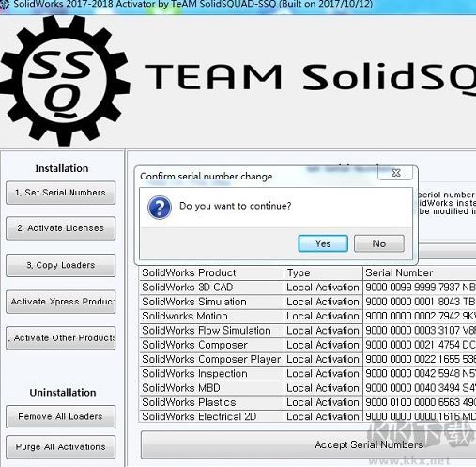
Task: Select the SolidWorks Composer product cell
Action: coord(211,345)
